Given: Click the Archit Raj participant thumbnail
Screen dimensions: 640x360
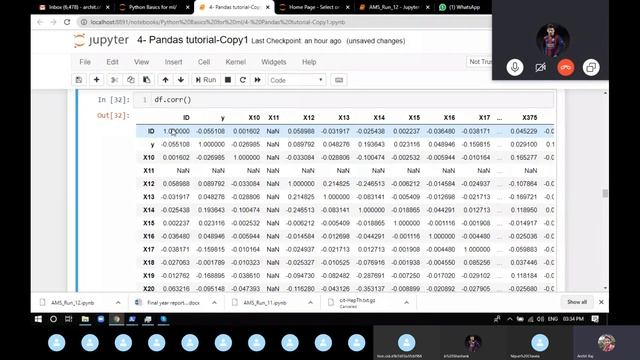Looking at the screenshot, I should tap(606, 344).
